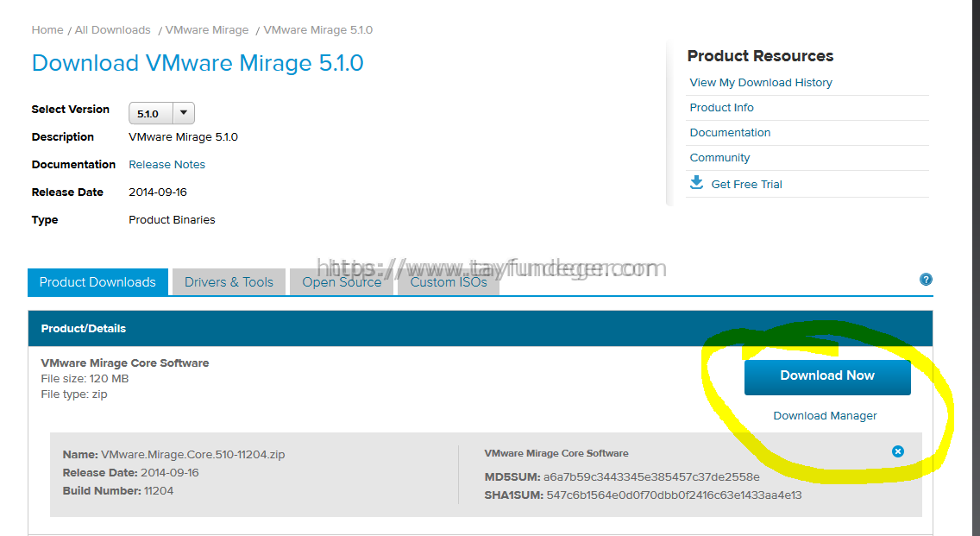Click the Download Now button

[x=826, y=376]
